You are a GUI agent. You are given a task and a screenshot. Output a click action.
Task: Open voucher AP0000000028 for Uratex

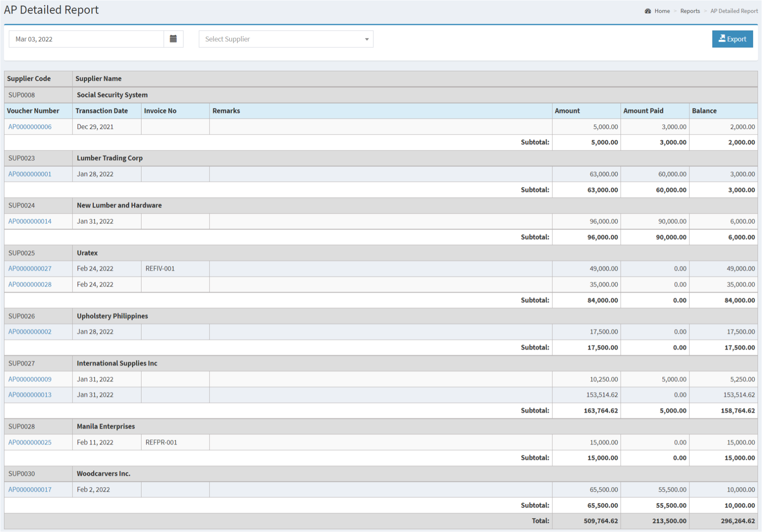[x=30, y=285]
